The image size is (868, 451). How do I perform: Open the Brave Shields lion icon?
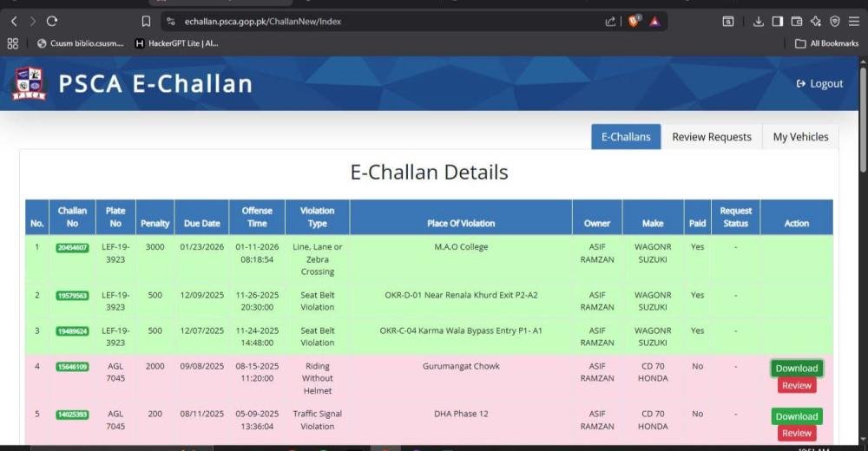coord(635,22)
